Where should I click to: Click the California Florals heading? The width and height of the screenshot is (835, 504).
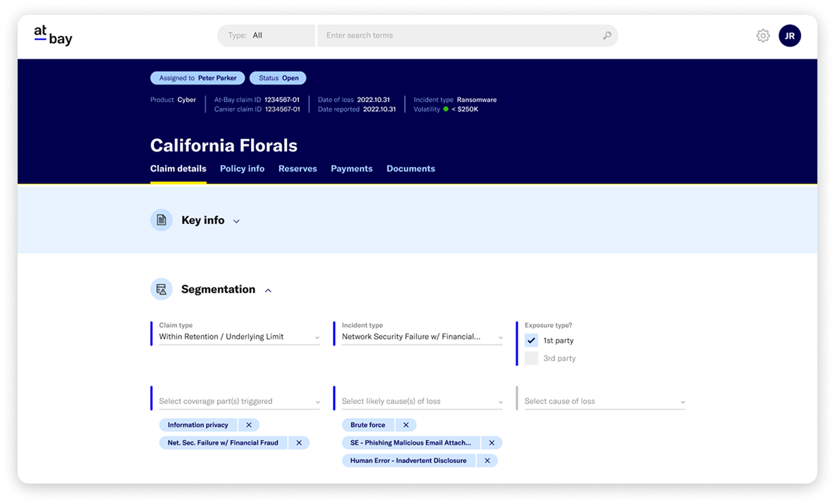point(224,145)
